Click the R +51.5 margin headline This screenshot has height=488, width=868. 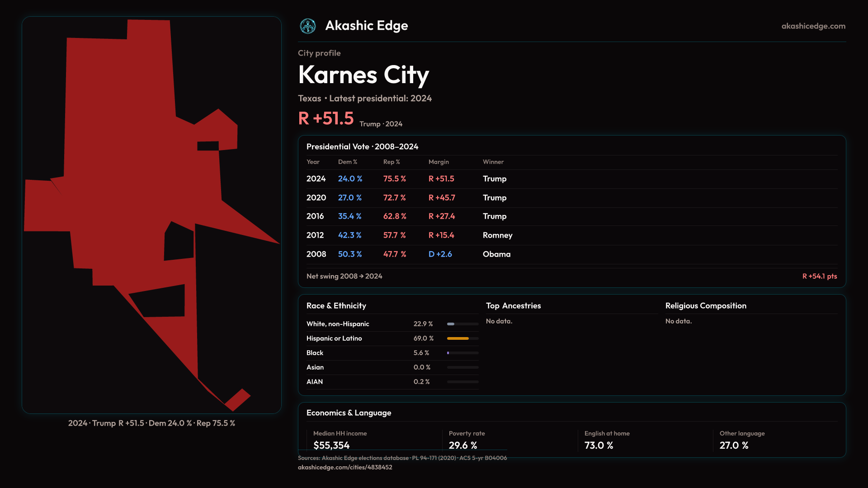tap(326, 118)
